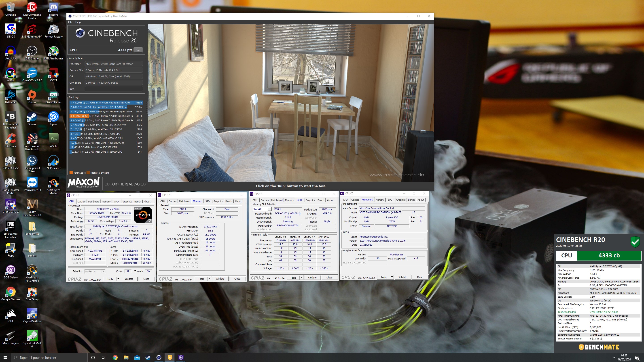Click Close button in CPU-Z Mainboard window
The image size is (644, 362).
click(420, 277)
